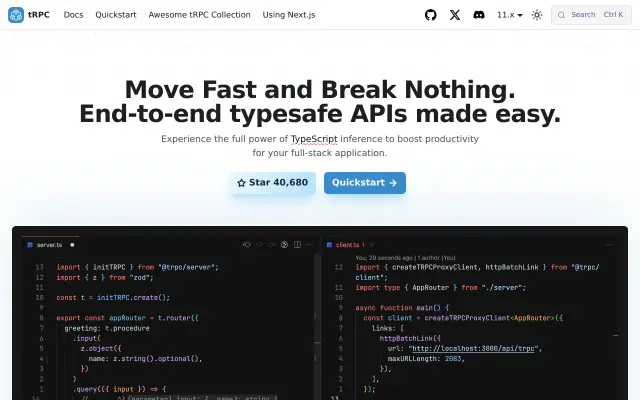This screenshot has width=640, height=400.
Task: Click the Star 40,680 button
Action: 273,183
